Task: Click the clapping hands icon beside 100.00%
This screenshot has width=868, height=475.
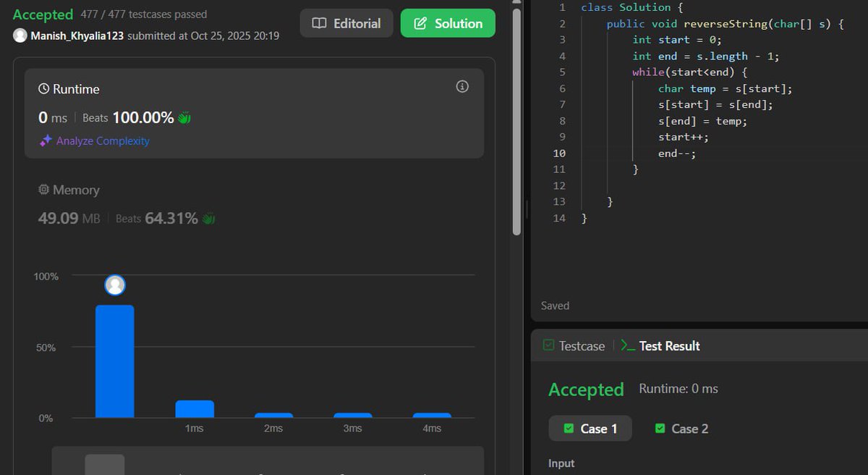Action: (184, 117)
